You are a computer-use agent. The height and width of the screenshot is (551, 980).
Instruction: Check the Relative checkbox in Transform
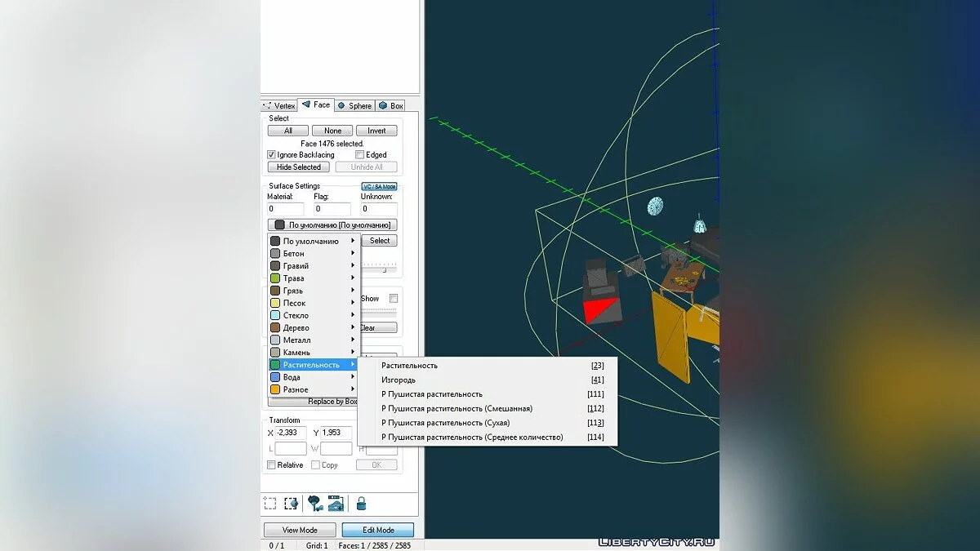[x=272, y=465]
